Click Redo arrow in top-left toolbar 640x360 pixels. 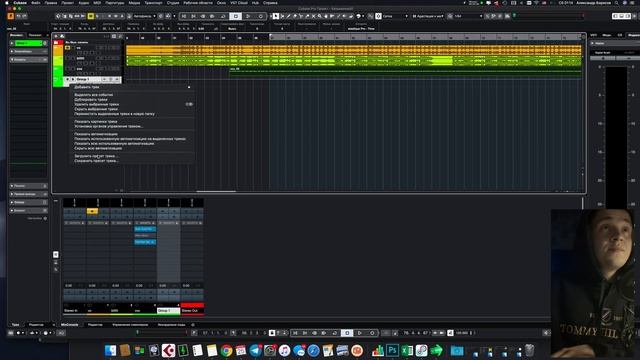[x=24, y=16]
